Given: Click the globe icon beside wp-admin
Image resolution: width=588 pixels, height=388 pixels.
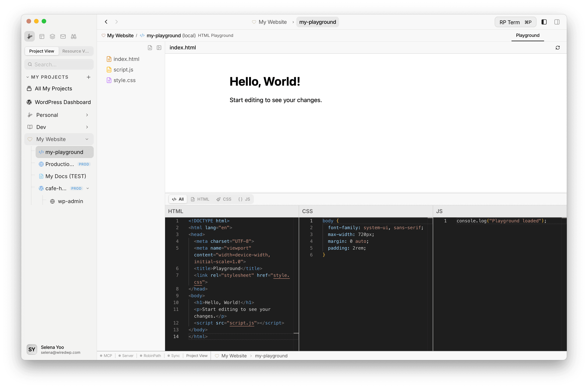Looking at the screenshot, I should (52, 201).
